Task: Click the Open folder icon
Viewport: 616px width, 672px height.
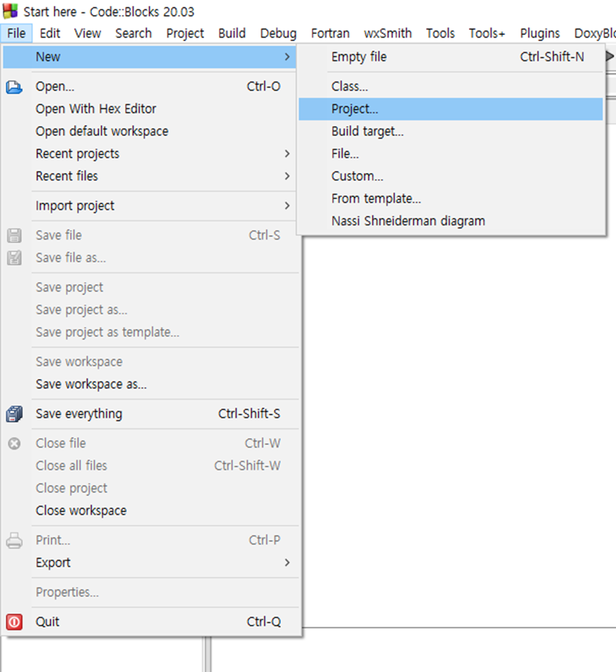Action: point(14,87)
